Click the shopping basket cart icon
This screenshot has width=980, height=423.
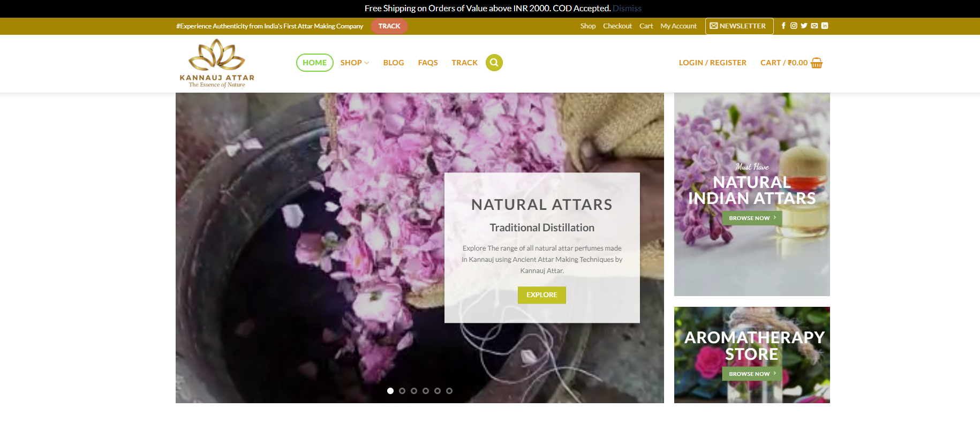coord(817,63)
